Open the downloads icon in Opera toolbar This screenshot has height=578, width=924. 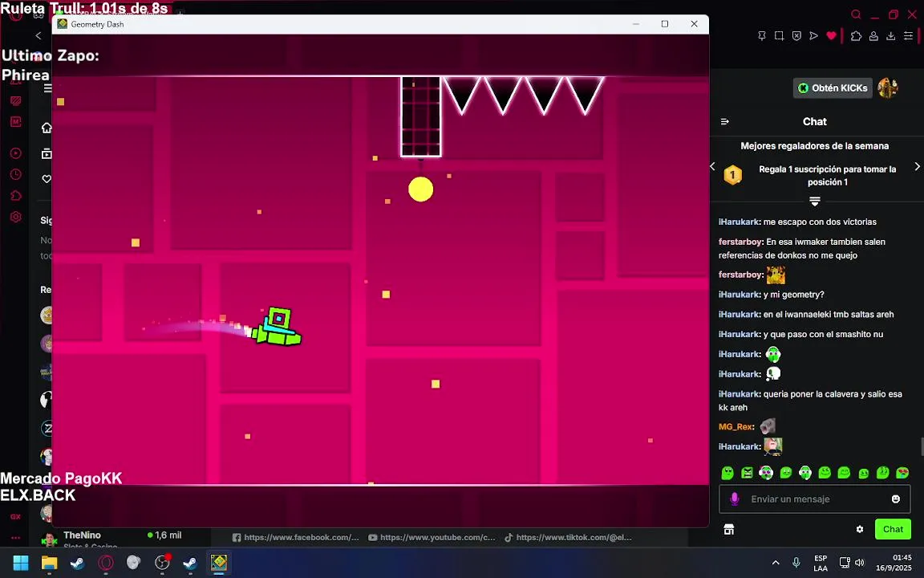(891, 36)
